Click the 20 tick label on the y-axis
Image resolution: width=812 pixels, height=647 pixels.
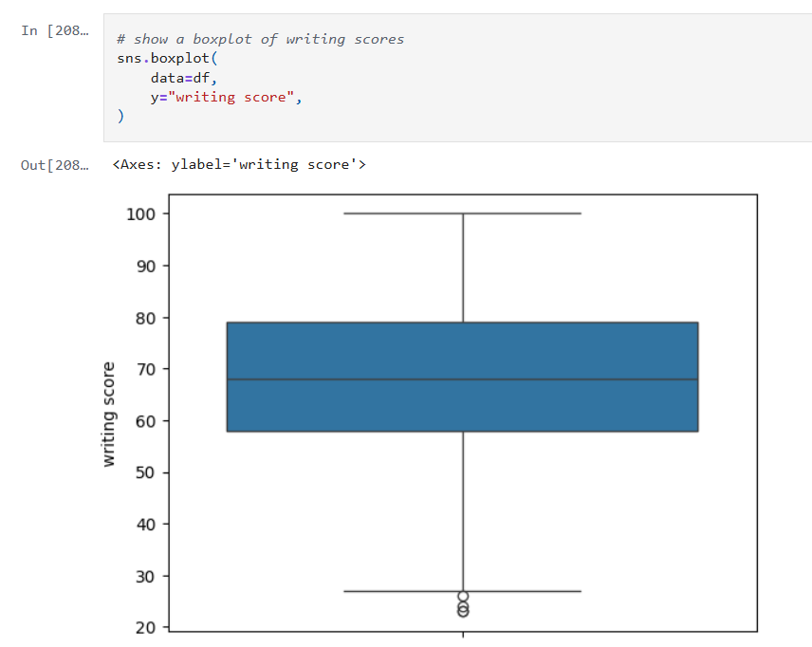coord(147,627)
